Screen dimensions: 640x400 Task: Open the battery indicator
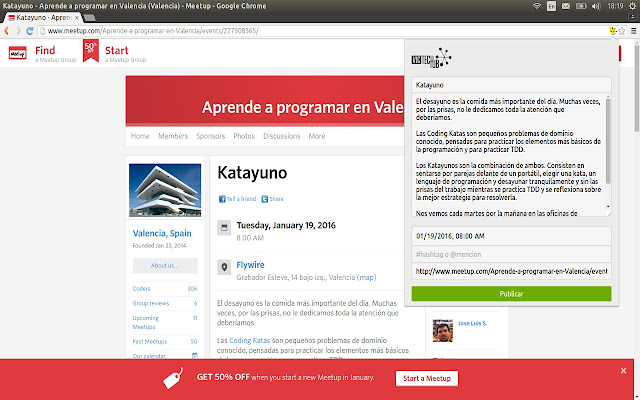[580, 6]
